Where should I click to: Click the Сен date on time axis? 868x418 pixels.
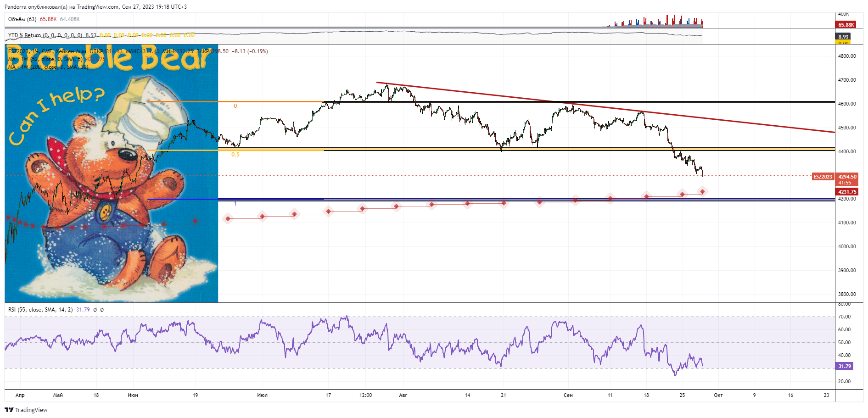[568, 395]
